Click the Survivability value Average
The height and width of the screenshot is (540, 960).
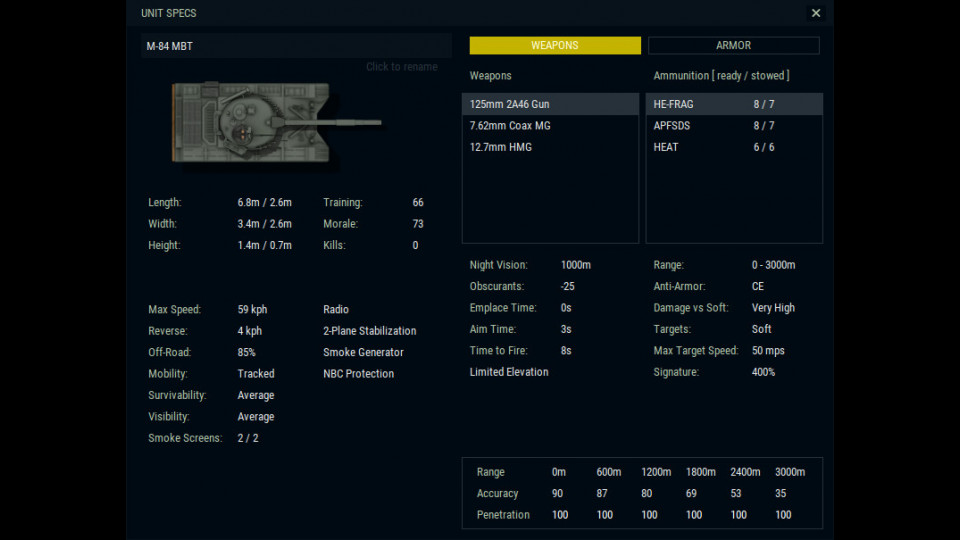256,395
